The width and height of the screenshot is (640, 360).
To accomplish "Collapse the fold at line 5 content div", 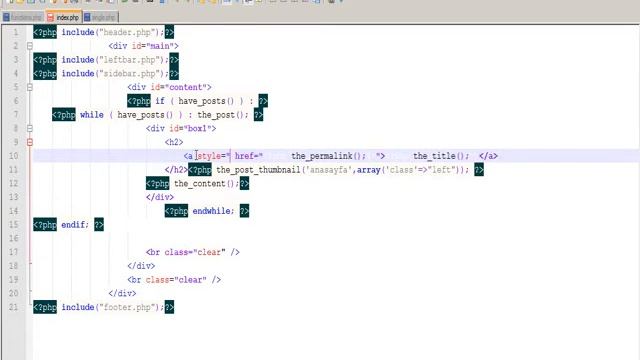I will pos(30,87).
